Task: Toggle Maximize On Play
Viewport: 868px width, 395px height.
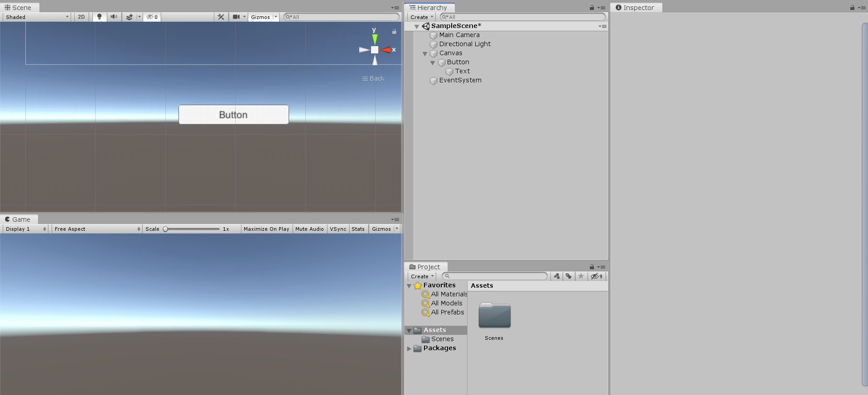Action: (x=266, y=229)
